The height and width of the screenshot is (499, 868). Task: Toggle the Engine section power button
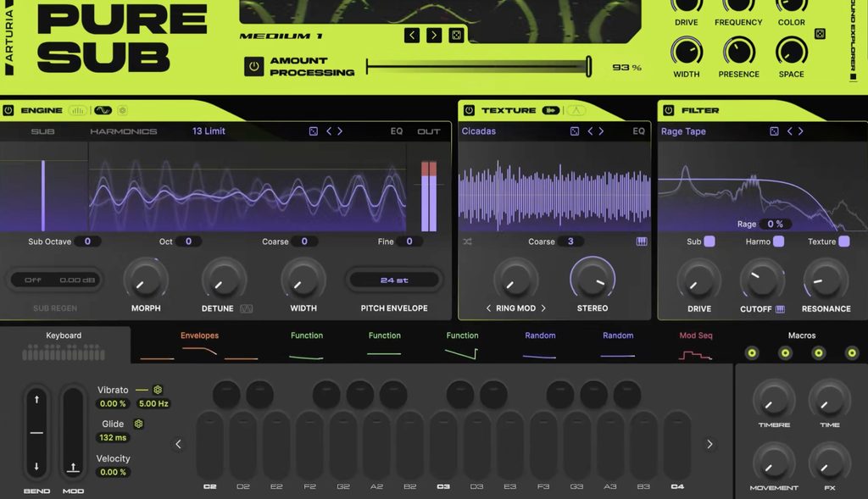8,110
